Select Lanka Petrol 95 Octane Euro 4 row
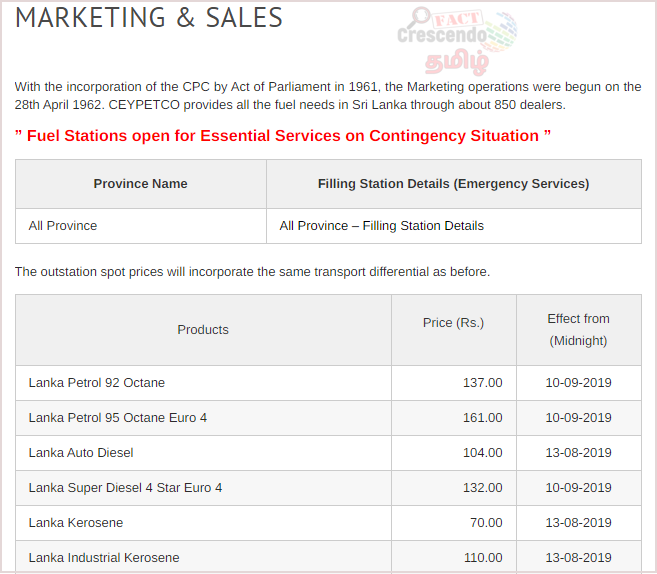657x574 pixels. [328, 418]
